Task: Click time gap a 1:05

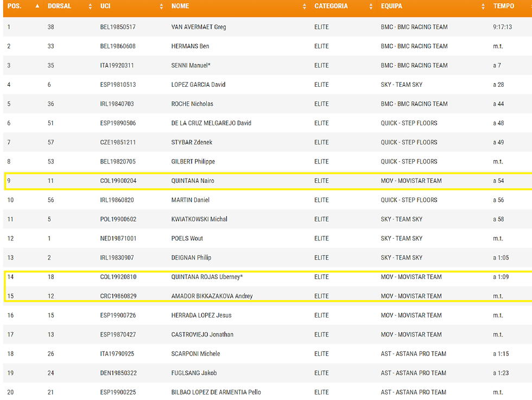Action: [501, 257]
